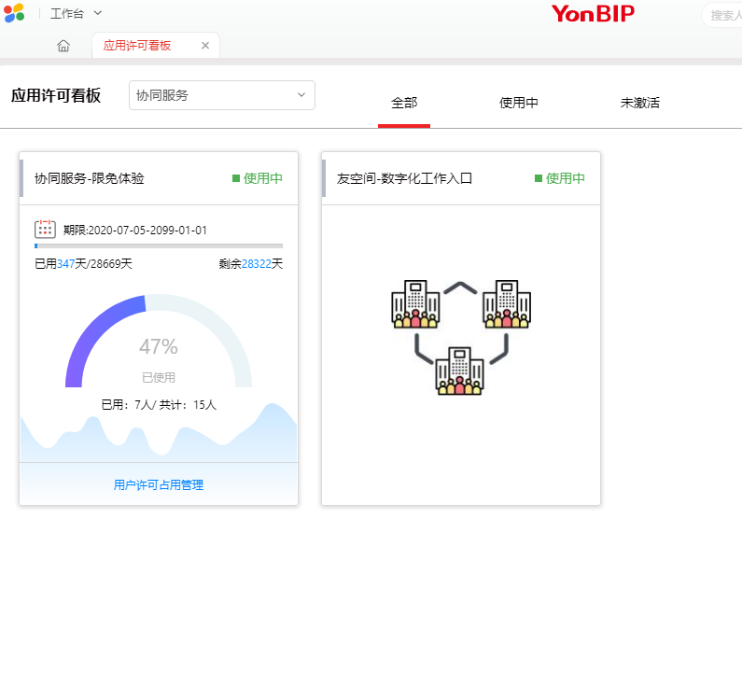The height and width of the screenshot is (700, 742).
Task: Click the 已用347天/28669天 text
Action: tap(83, 263)
